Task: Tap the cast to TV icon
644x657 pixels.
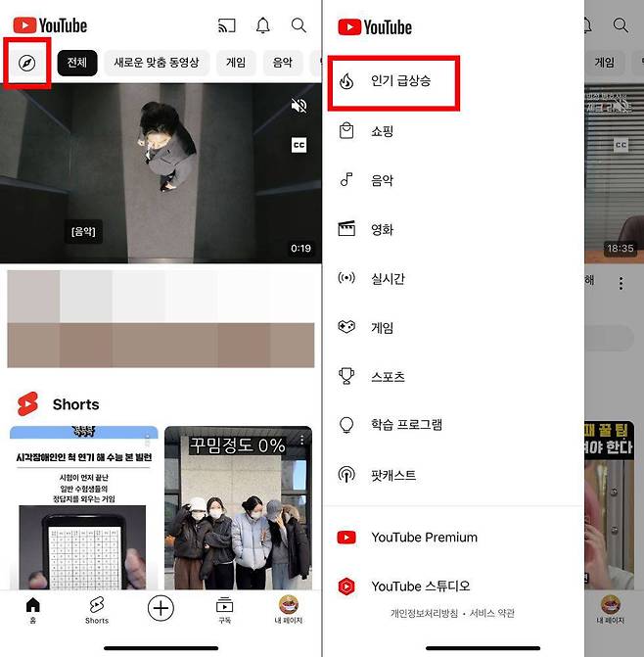Action: [226, 25]
